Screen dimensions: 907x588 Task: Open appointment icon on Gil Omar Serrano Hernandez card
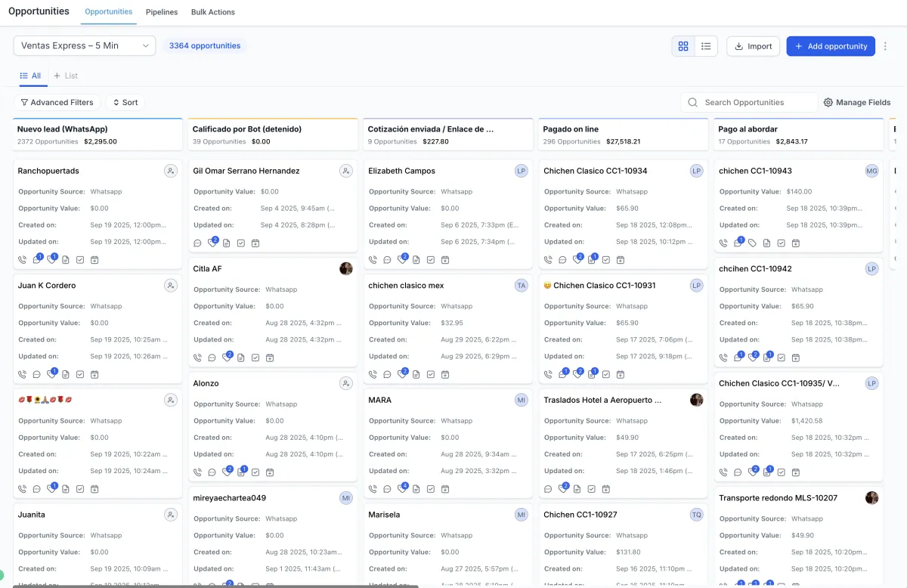(x=255, y=243)
